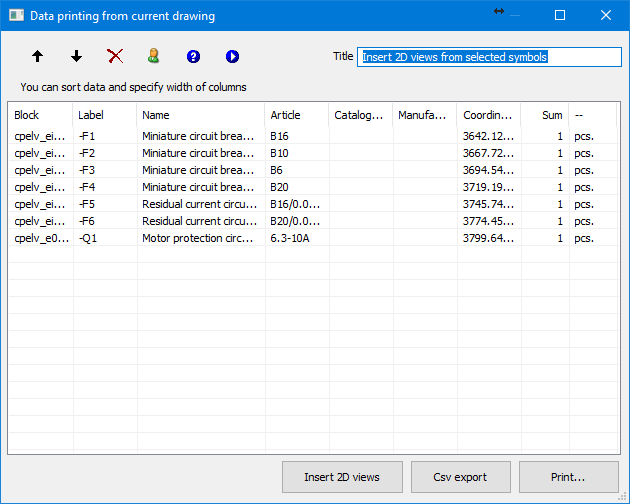Image resolution: width=630 pixels, height=504 pixels.
Task: Click coordinate cell 3667.72...
Action: coord(489,153)
